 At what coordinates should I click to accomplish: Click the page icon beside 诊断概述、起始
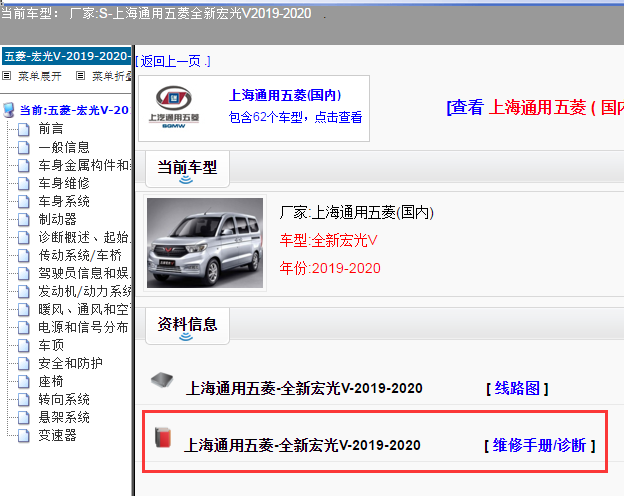pyautogui.click(x=23, y=238)
